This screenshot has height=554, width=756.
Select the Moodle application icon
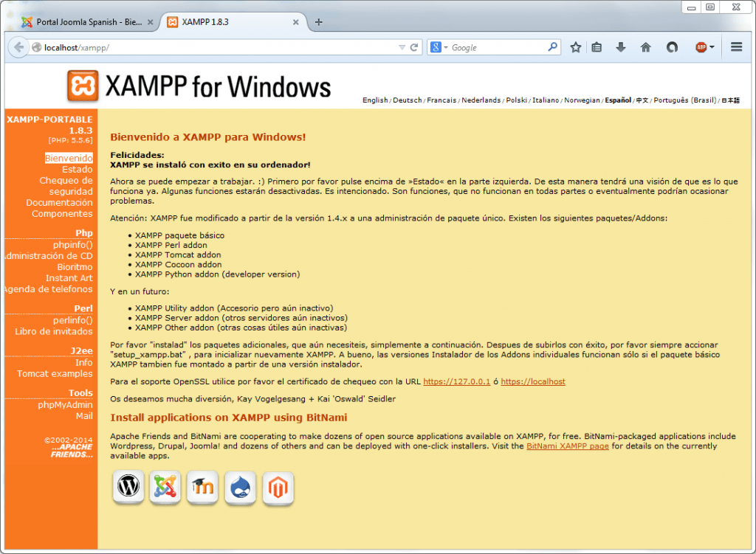pos(203,488)
